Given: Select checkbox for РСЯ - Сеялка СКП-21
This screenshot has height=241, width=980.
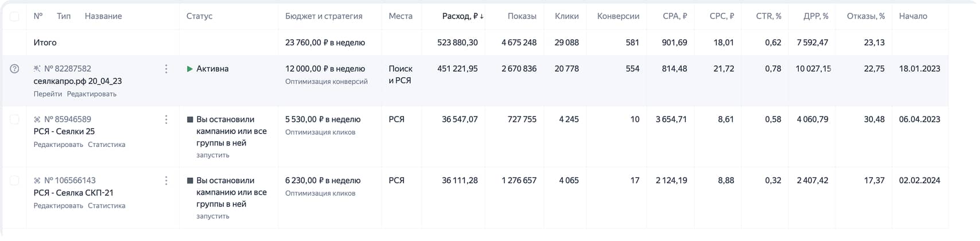Looking at the screenshot, I should [15, 181].
